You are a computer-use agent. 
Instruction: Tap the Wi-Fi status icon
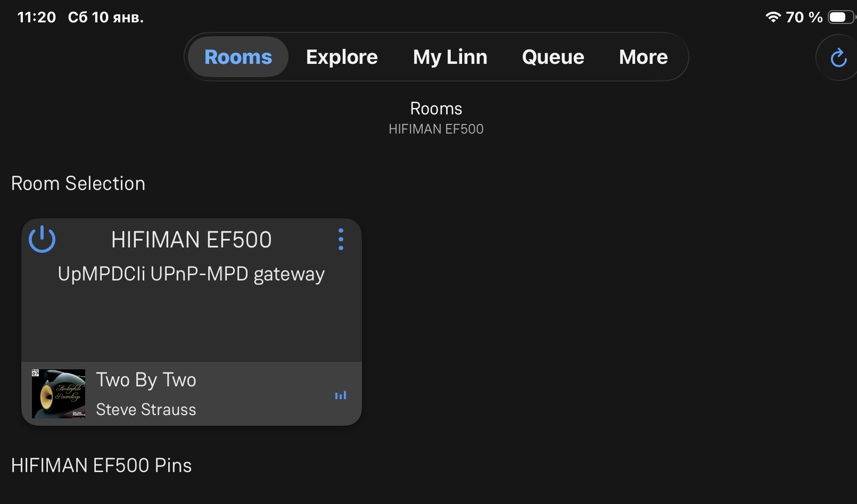(x=772, y=17)
